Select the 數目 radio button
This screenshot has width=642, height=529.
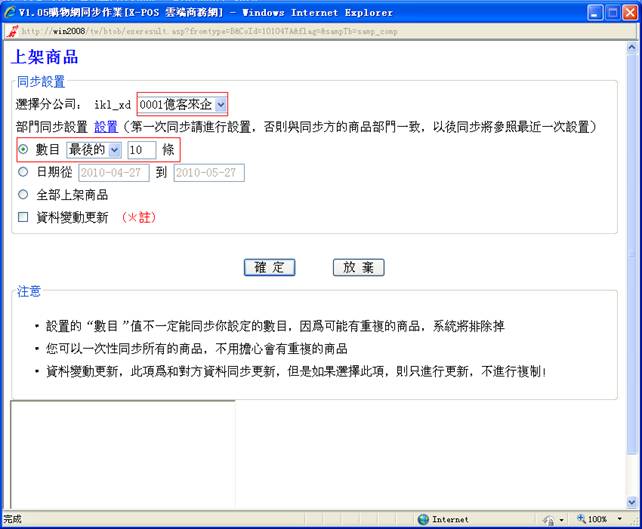24,149
